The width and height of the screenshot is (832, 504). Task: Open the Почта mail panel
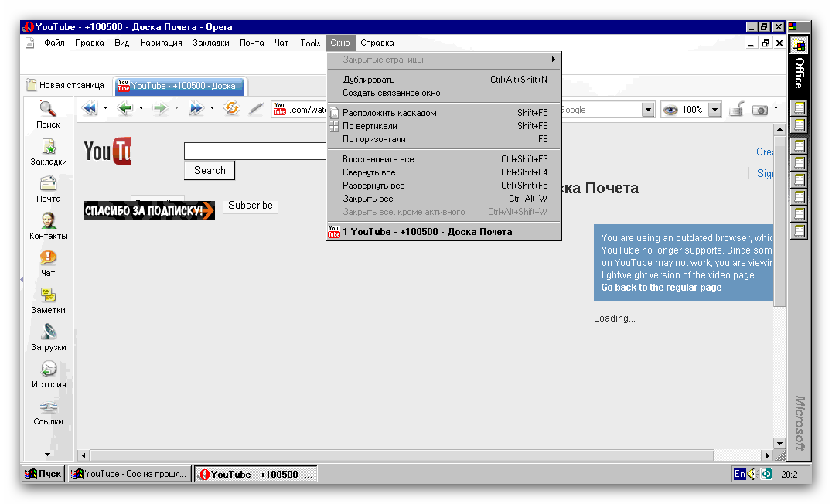click(x=48, y=189)
